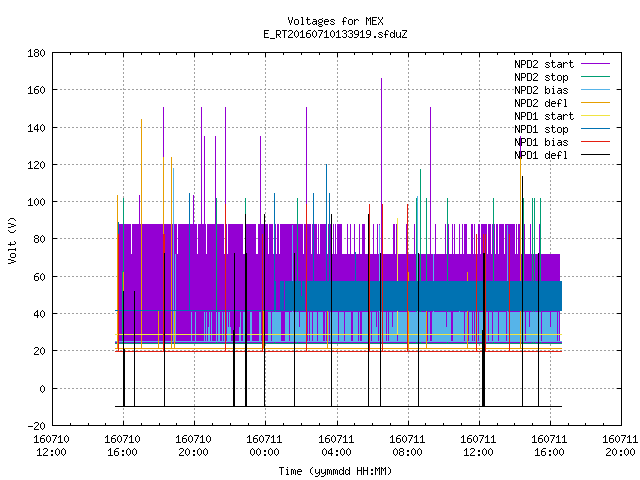Click the red NPD1 bias legend line
Screen dimensions: 640x480
[x=596, y=142]
